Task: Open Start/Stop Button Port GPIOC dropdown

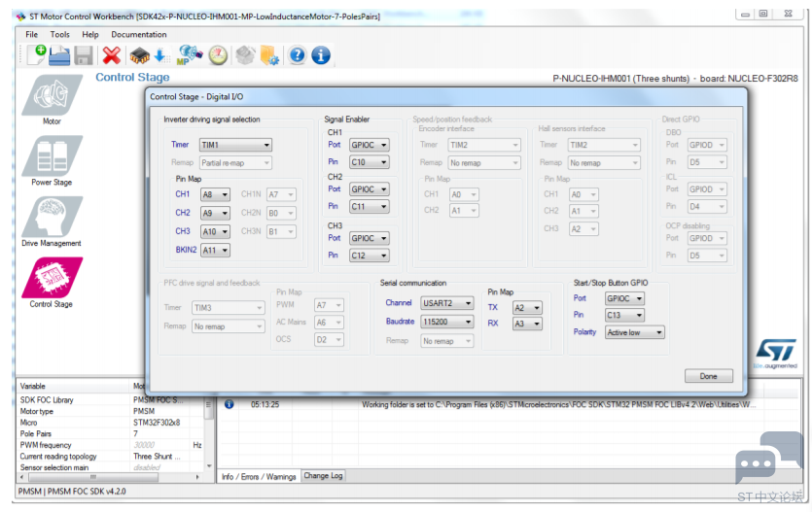Action: click(624, 298)
